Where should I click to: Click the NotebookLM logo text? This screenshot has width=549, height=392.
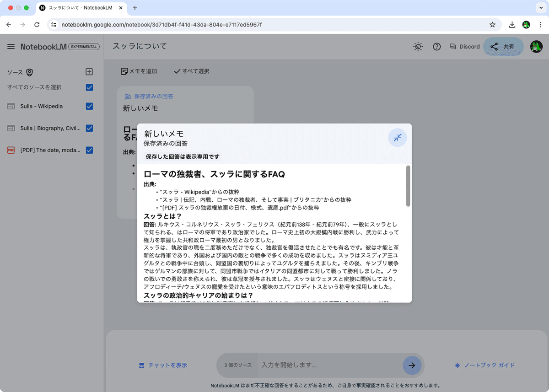[43, 47]
